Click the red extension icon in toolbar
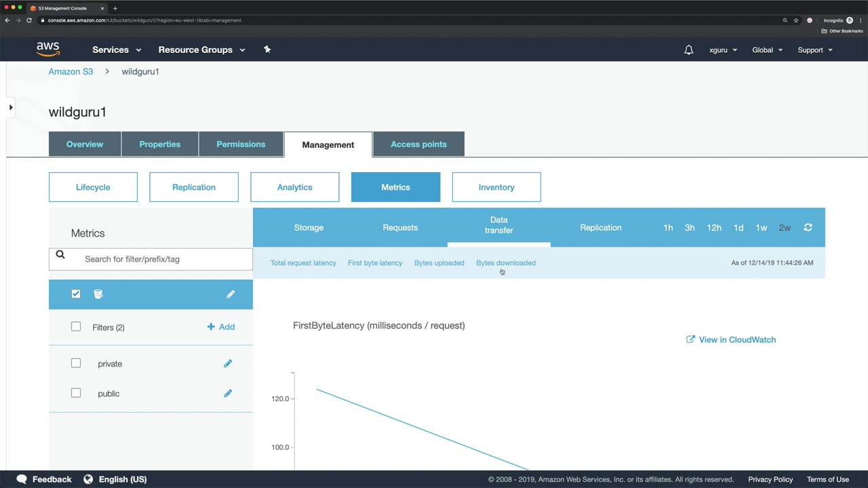 pyautogui.click(x=809, y=20)
